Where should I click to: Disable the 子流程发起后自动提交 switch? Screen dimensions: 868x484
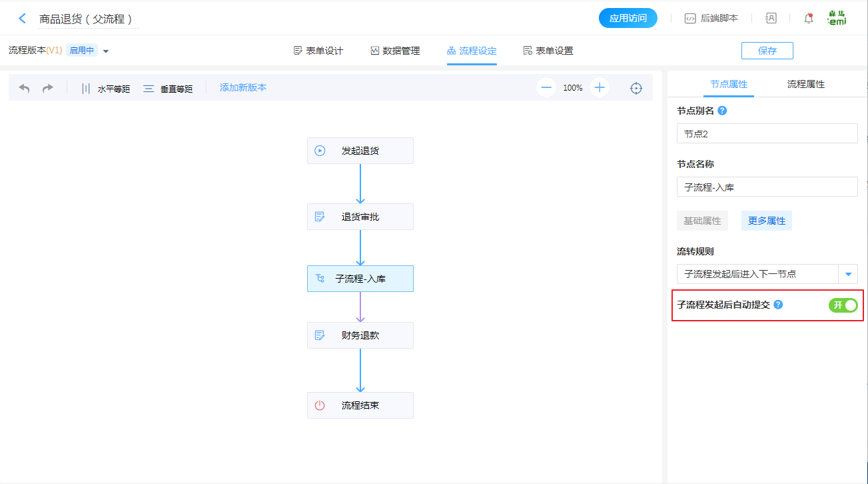(843, 305)
